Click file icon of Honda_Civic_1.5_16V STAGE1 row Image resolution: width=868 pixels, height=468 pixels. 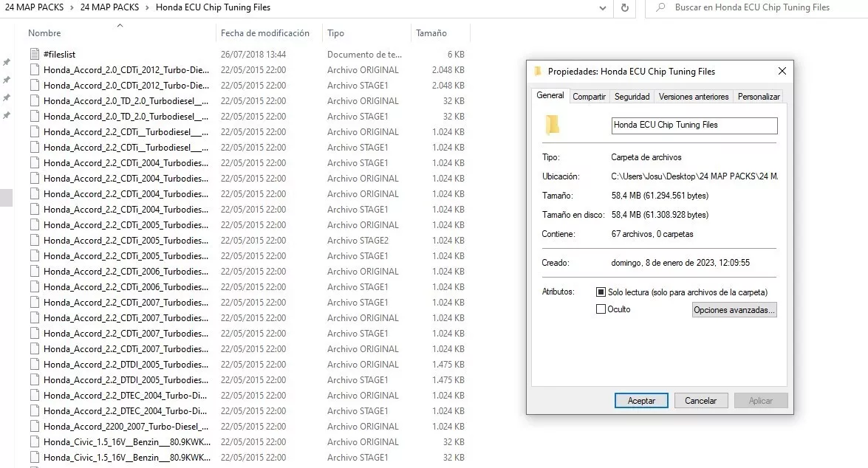(34, 457)
